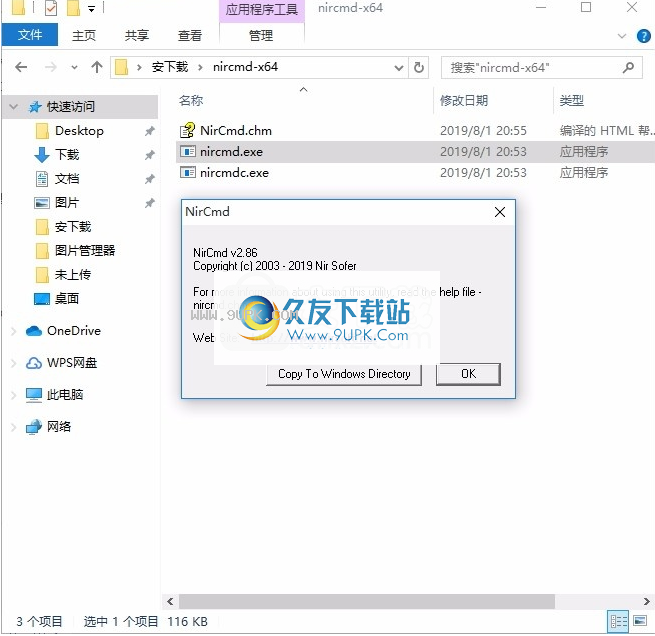Expand the 网络 tree node
Image resolution: width=655 pixels, height=636 pixels.
(14, 427)
